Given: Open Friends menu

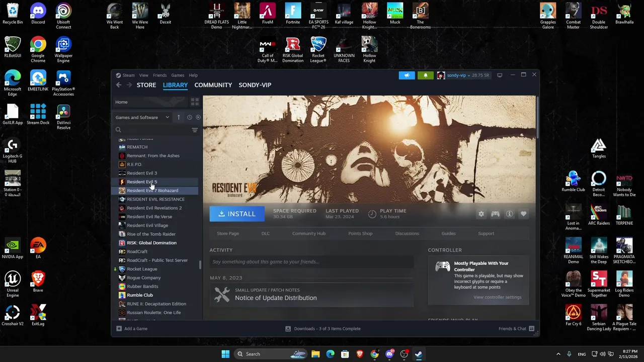Looking at the screenshot, I should coord(159,75).
